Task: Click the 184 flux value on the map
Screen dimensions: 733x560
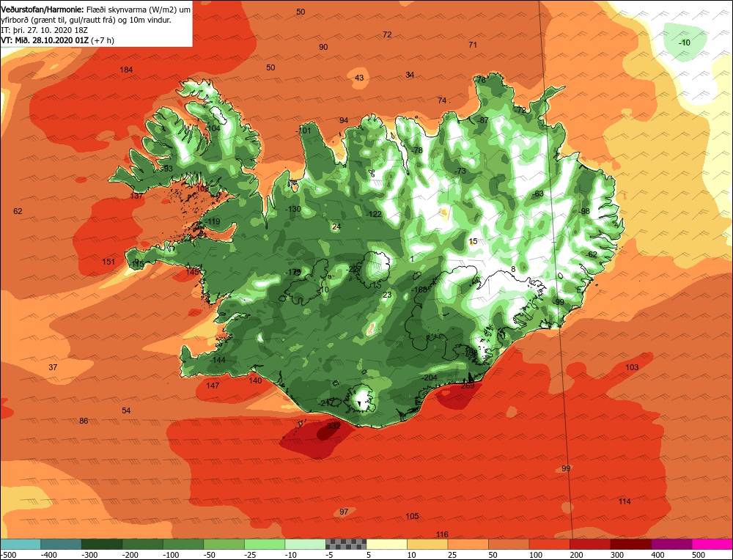Action: [x=126, y=70]
